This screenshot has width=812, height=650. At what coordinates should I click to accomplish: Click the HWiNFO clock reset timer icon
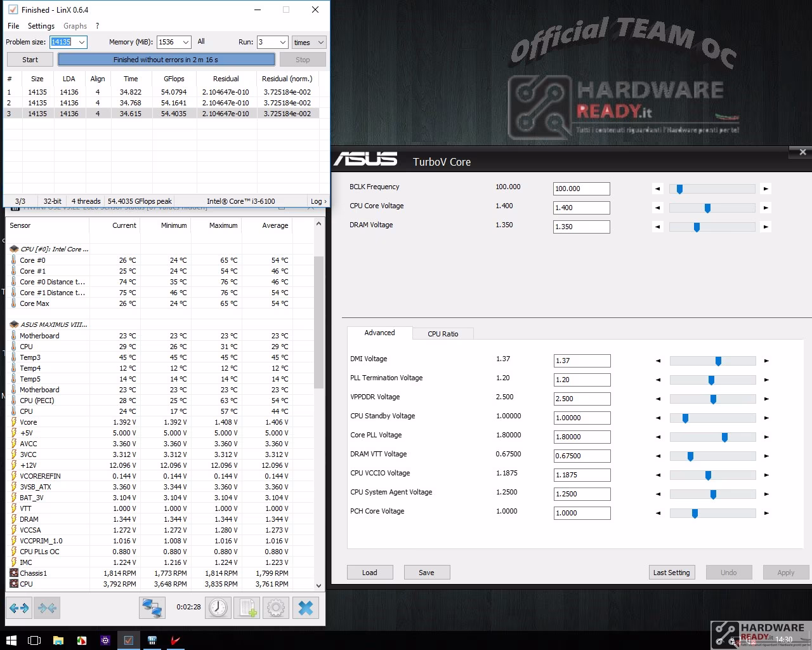tap(218, 607)
